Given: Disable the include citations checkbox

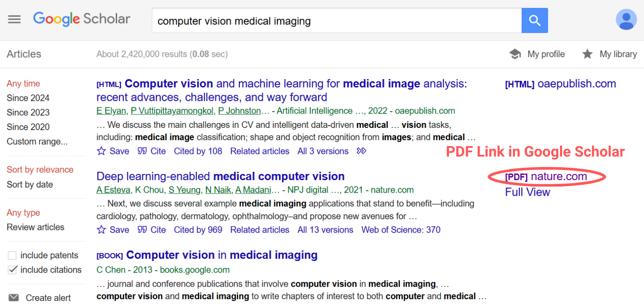Looking at the screenshot, I should [x=12, y=270].
